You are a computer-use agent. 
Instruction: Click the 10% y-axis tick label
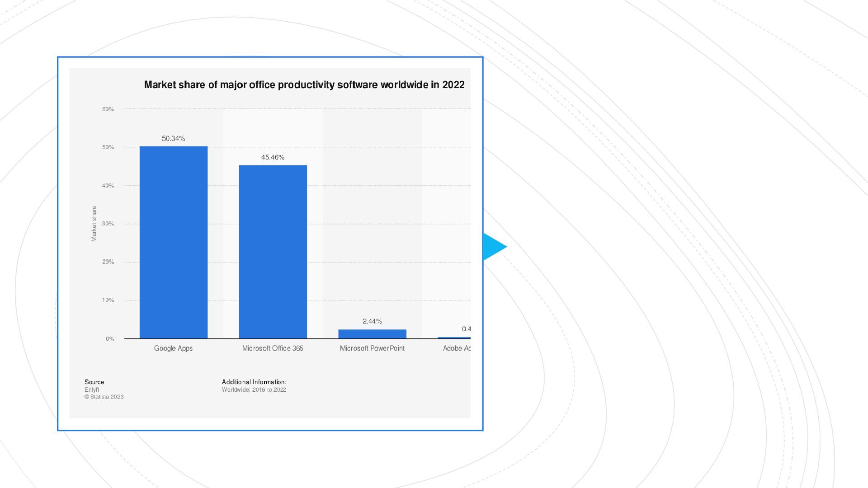[x=108, y=300]
